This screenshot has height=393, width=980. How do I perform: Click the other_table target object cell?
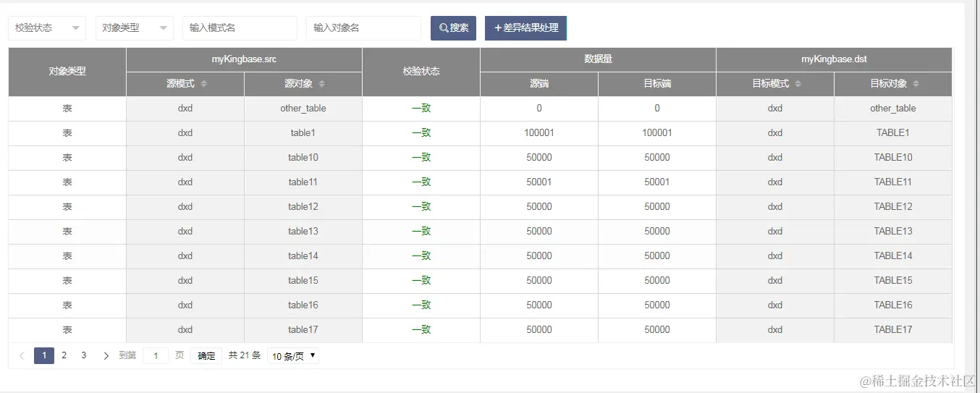(893, 109)
